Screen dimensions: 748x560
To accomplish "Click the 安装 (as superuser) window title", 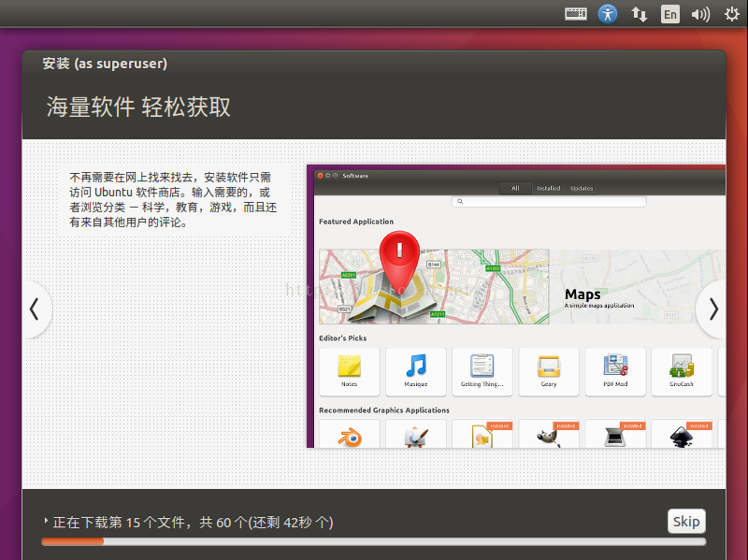I will tap(105, 64).
